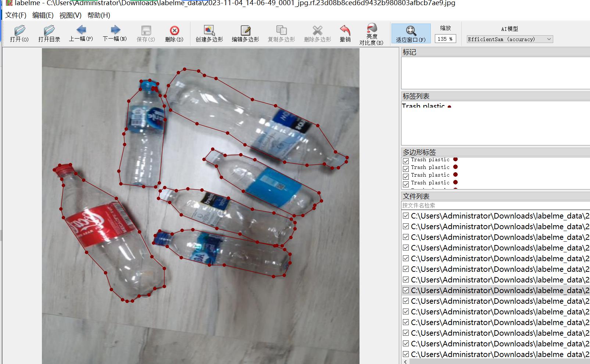The image size is (590, 364).
Task: Click the 按文件名检索 file search field
Action: point(495,205)
